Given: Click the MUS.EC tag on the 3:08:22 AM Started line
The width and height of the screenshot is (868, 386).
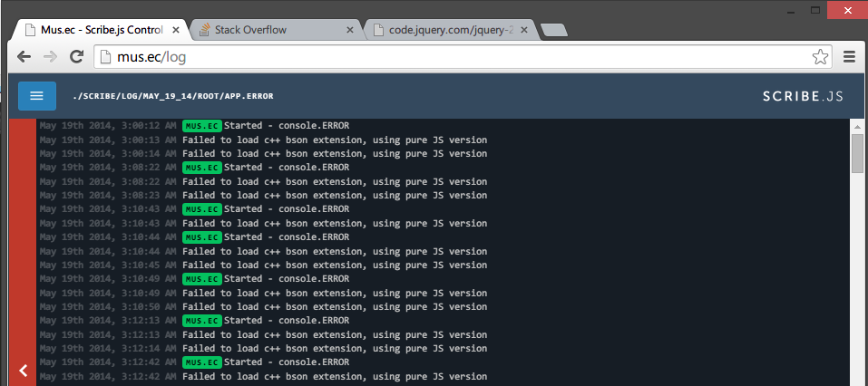Looking at the screenshot, I should [x=202, y=167].
